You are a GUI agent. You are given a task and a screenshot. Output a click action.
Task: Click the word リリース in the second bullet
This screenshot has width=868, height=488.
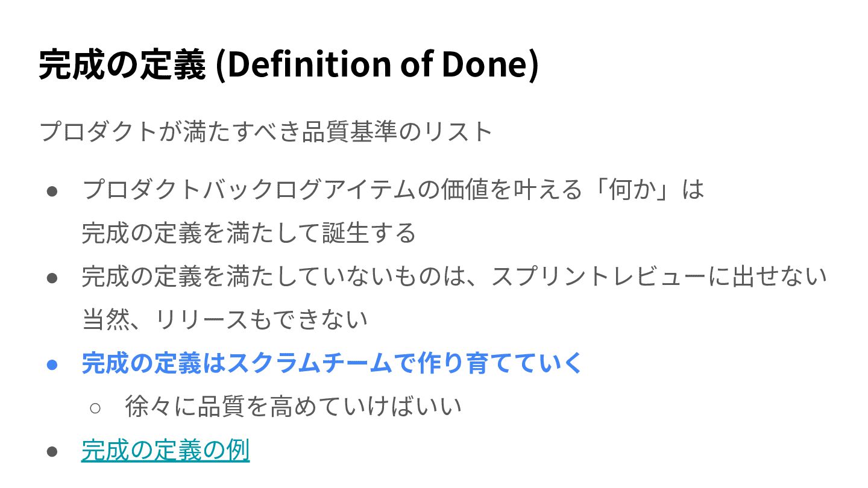201,320
